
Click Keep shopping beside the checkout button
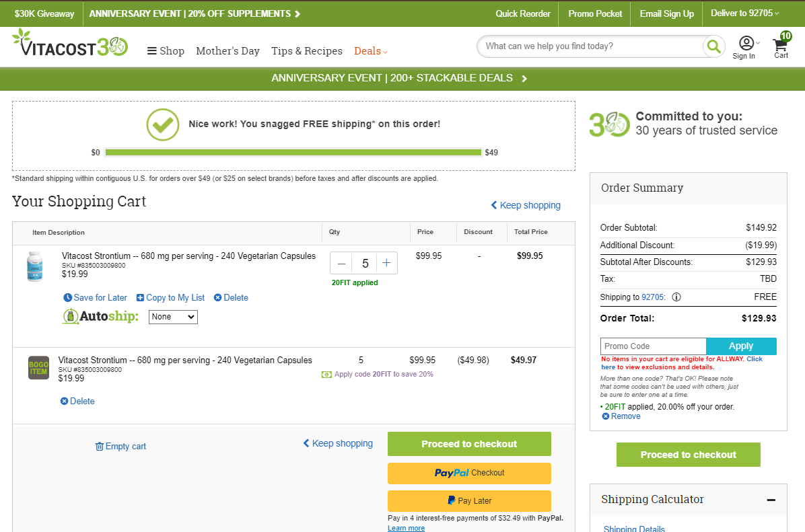click(338, 443)
